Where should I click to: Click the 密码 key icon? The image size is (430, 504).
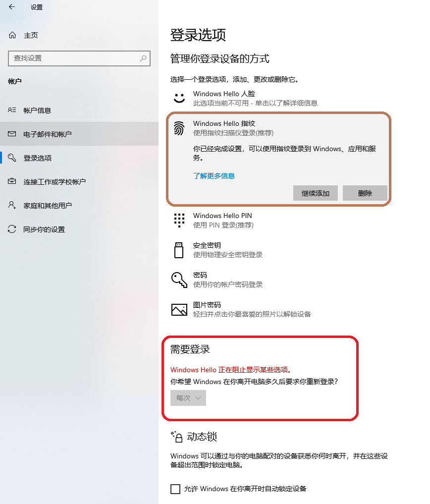(x=179, y=280)
